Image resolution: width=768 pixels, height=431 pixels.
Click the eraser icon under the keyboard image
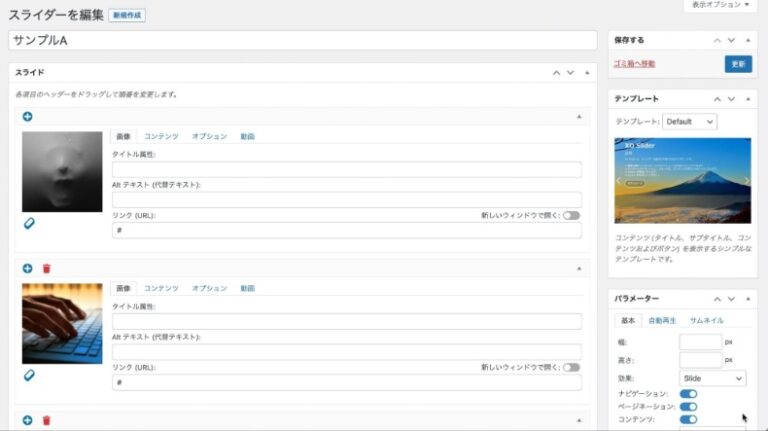pos(29,375)
